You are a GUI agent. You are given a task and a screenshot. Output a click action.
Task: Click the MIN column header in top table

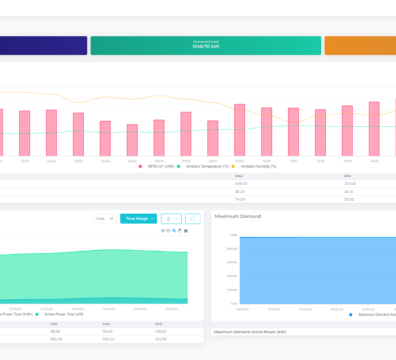click(347, 176)
